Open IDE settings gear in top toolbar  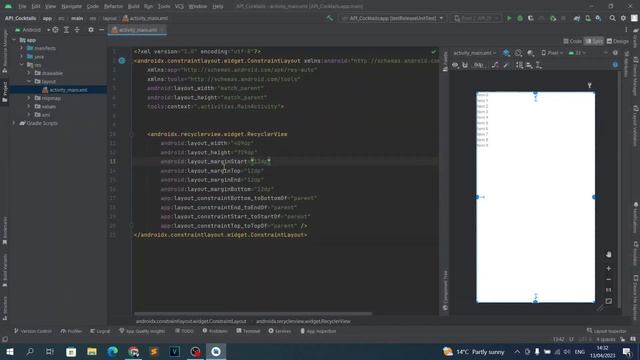point(623,18)
